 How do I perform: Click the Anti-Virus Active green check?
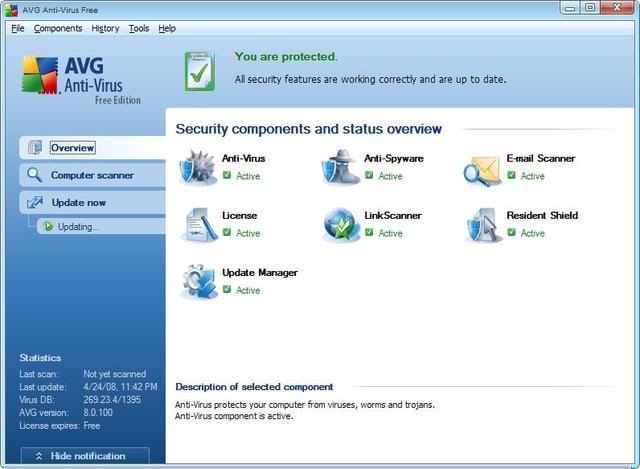pyautogui.click(x=227, y=175)
